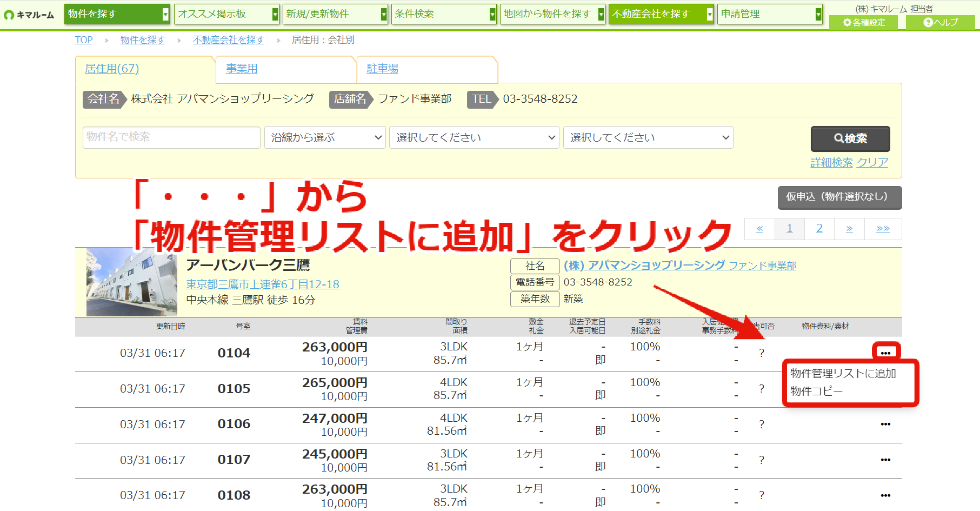Open the 不動産会社を探す breadcrumb link
980x511 pixels.
click(x=229, y=40)
